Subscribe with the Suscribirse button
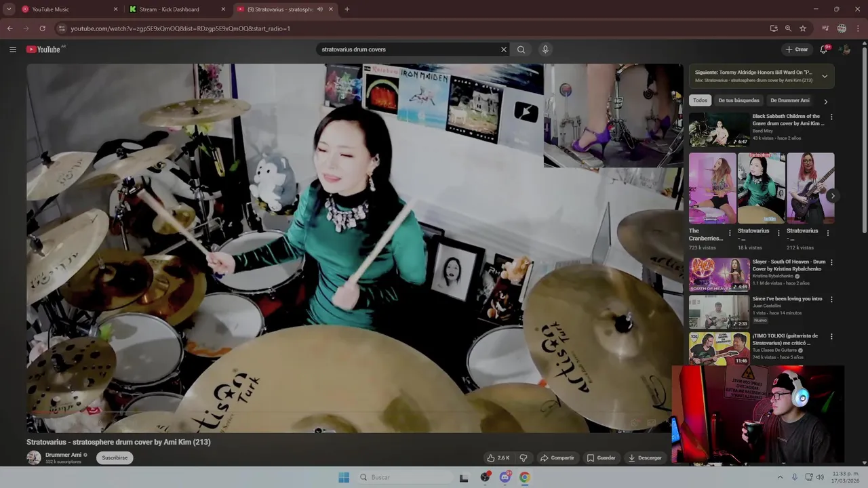The image size is (868, 488). (115, 457)
